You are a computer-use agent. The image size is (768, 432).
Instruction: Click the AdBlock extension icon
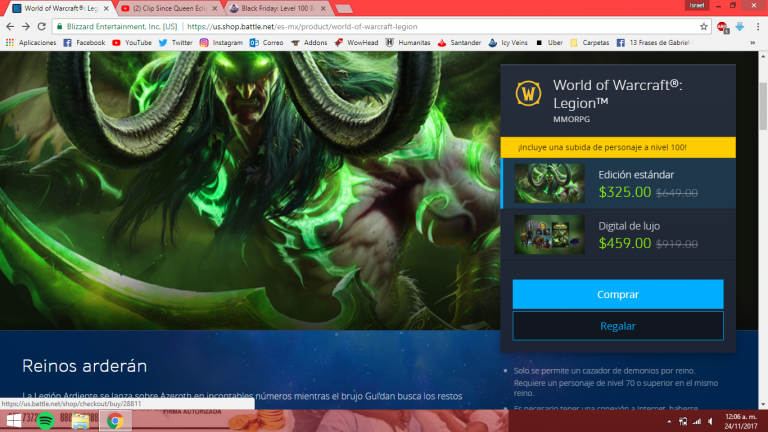722,26
